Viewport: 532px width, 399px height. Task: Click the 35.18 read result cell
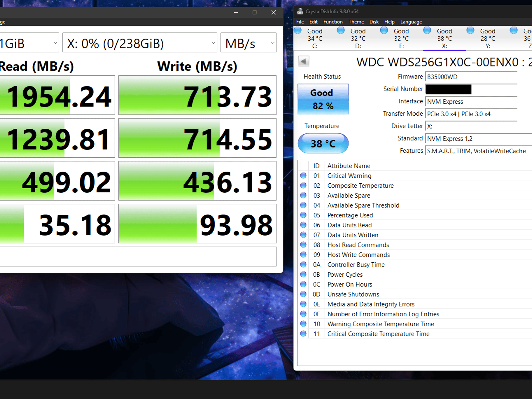(57, 224)
